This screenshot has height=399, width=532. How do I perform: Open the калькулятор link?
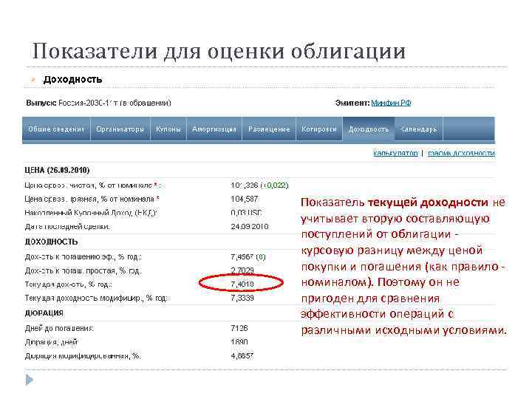coord(395,154)
